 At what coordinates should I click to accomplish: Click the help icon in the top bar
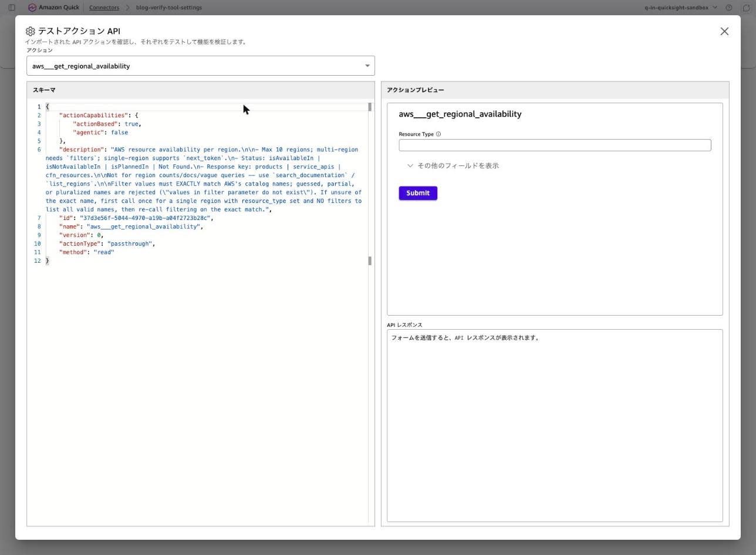pyautogui.click(x=729, y=8)
